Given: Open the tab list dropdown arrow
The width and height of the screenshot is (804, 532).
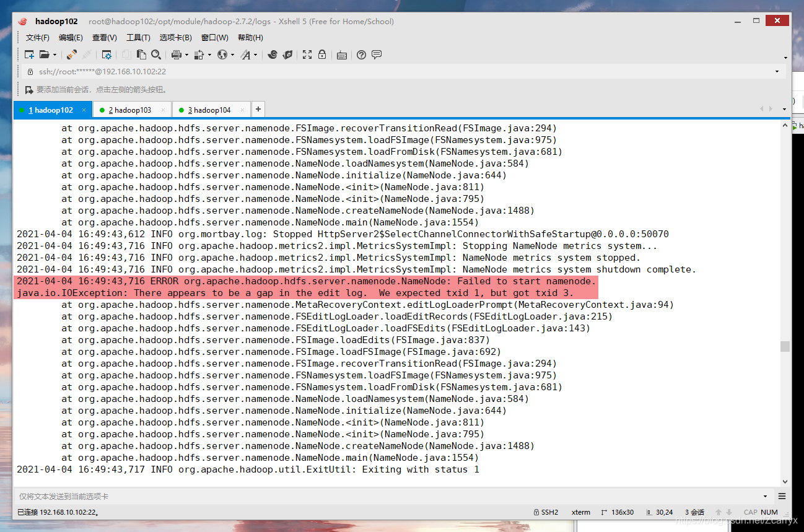Looking at the screenshot, I should point(784,110).
